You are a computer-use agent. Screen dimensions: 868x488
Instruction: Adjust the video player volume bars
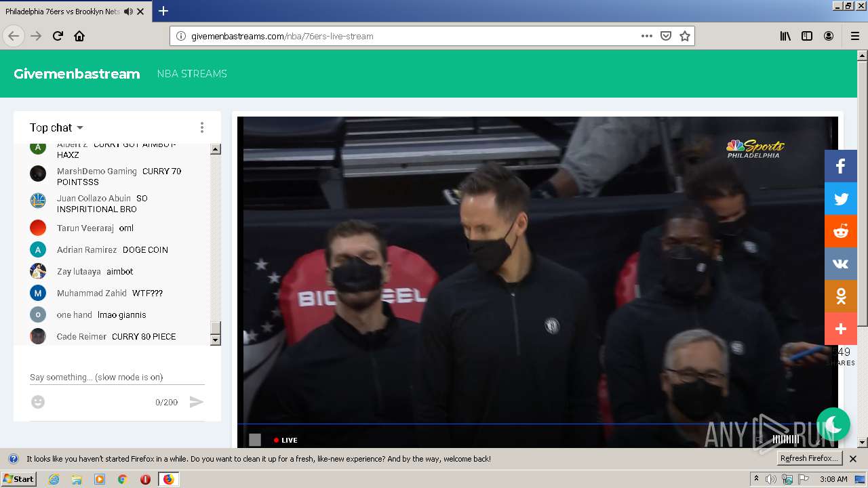[x=786, y=439]
